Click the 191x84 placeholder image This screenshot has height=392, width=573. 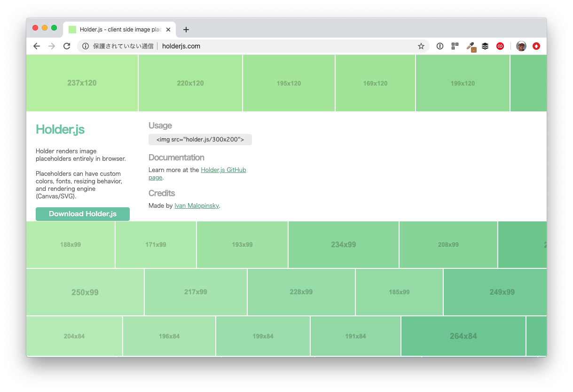[355, 336]
